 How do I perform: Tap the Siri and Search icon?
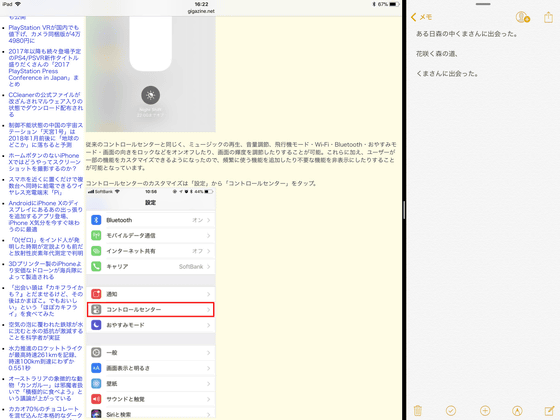(96, 414)
